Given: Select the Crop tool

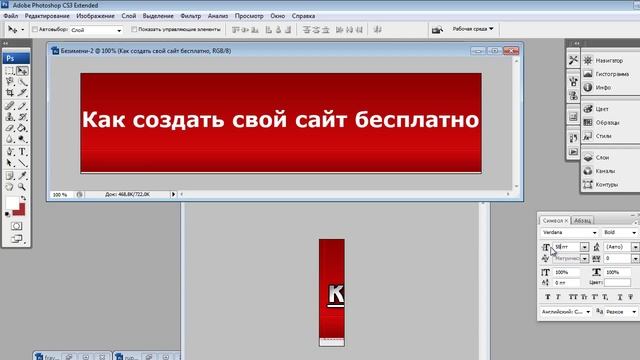Looking at the screenshot, I should pyautogui.click(x=10, y=93).
